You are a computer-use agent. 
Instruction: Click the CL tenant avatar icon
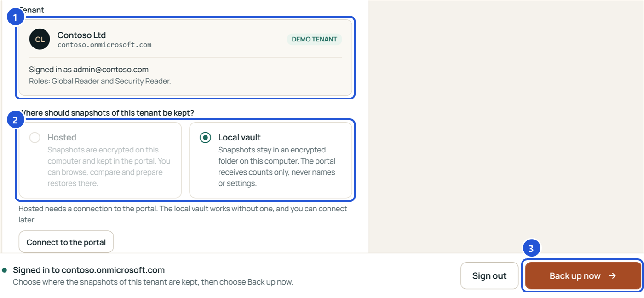coord(40,39)
